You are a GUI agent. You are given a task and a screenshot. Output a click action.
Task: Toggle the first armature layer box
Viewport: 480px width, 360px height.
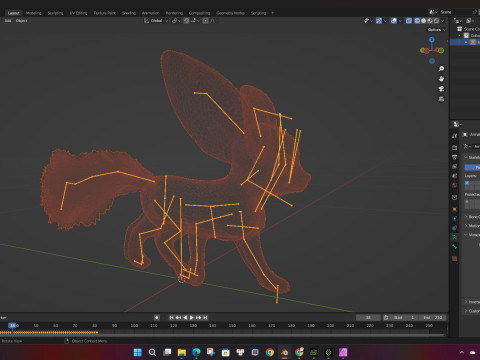(467, 183)
